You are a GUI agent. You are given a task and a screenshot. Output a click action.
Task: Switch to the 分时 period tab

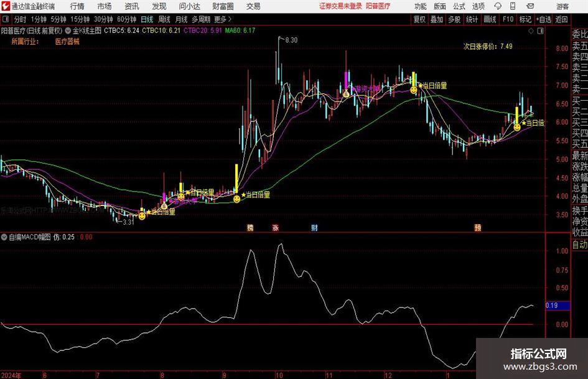click(x=20, y=19)
